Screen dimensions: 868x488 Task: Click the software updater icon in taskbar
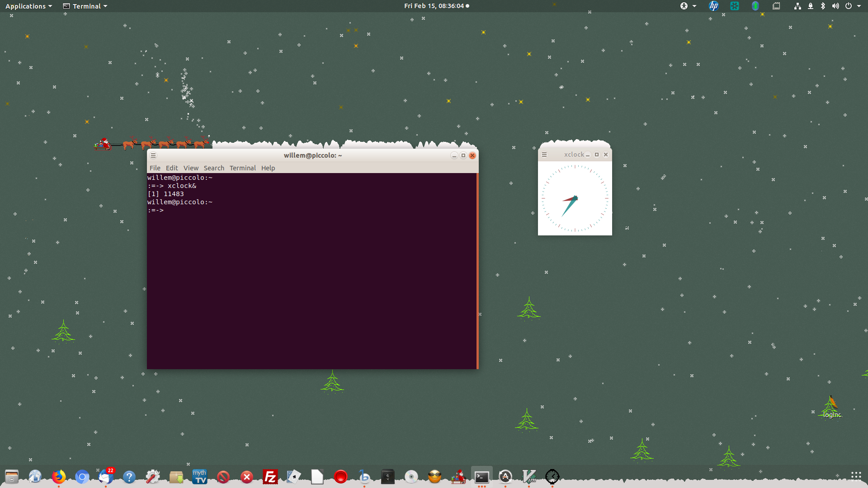506,476
